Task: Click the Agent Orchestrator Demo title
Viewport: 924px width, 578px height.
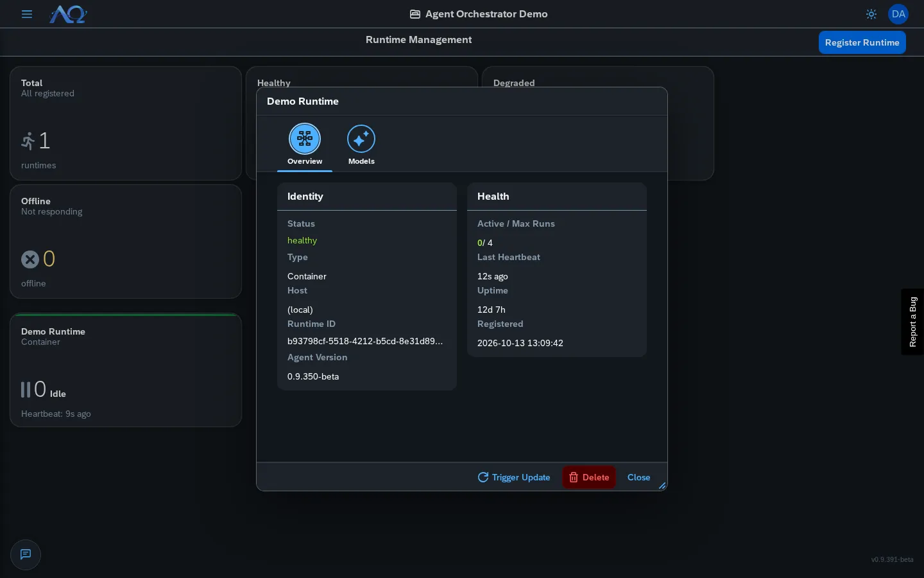Action: [486, 14]
